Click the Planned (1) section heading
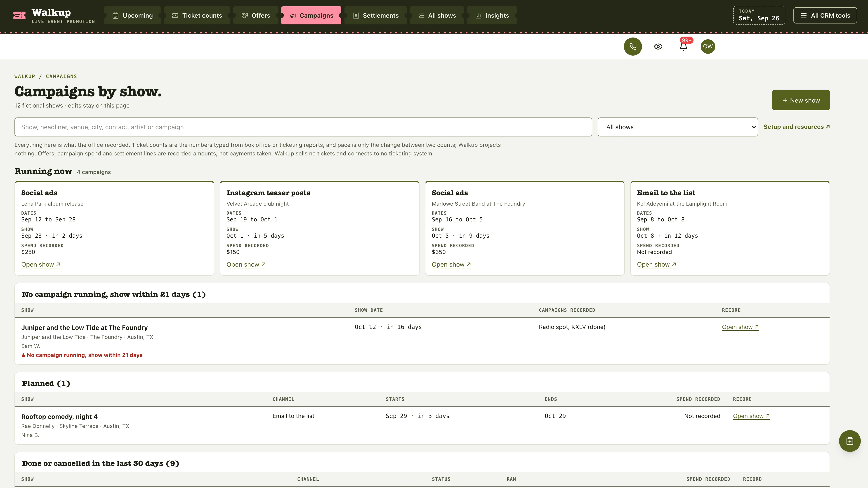This screenshot has height=488, width=868. tap(46, 383)
